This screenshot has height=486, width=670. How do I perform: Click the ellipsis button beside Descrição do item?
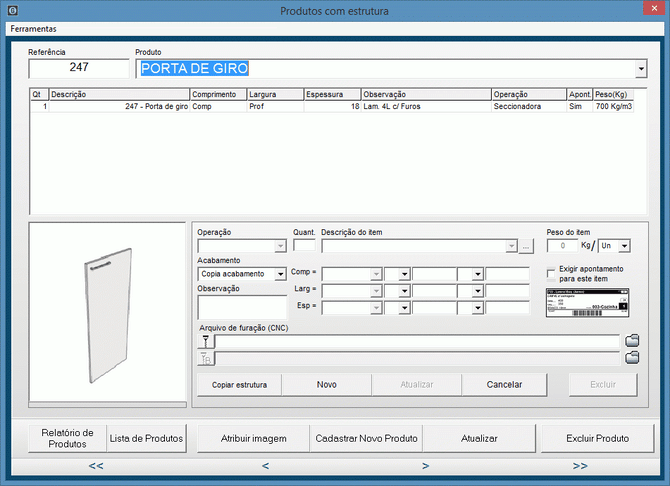coord(526,246)
